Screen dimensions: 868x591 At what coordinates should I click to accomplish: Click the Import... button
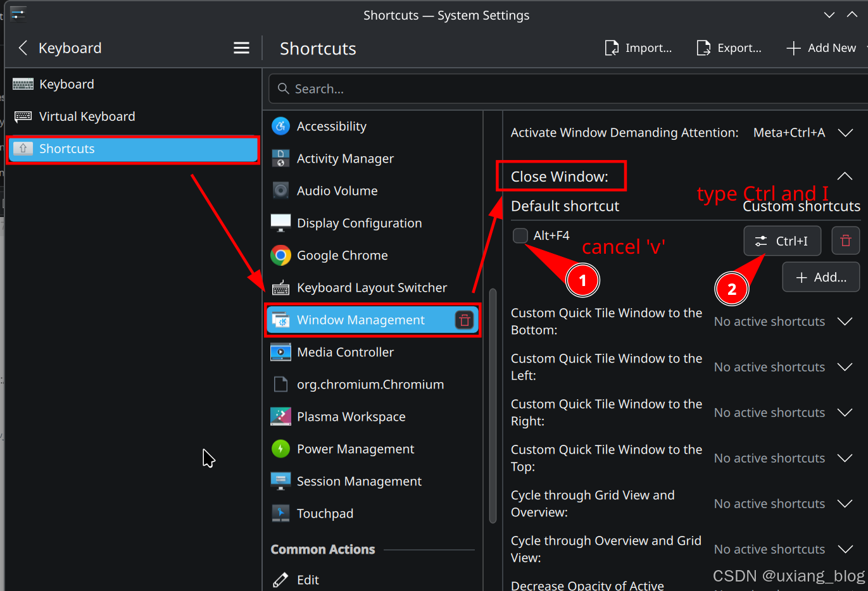tap(638, 48)
